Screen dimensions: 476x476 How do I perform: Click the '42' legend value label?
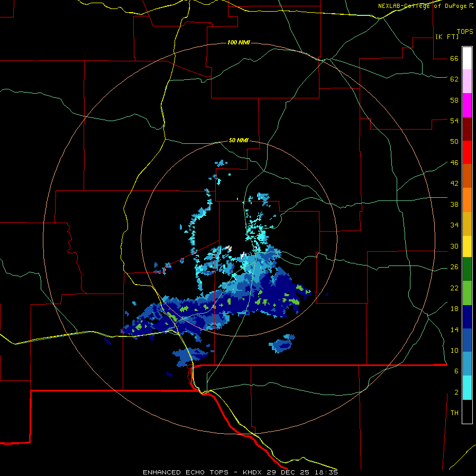454,183
